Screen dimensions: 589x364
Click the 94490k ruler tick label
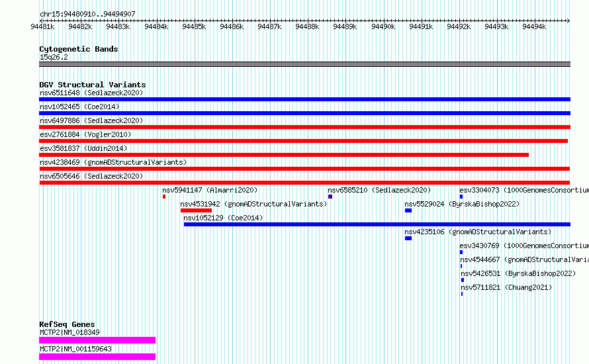click(x=383, y=26)
